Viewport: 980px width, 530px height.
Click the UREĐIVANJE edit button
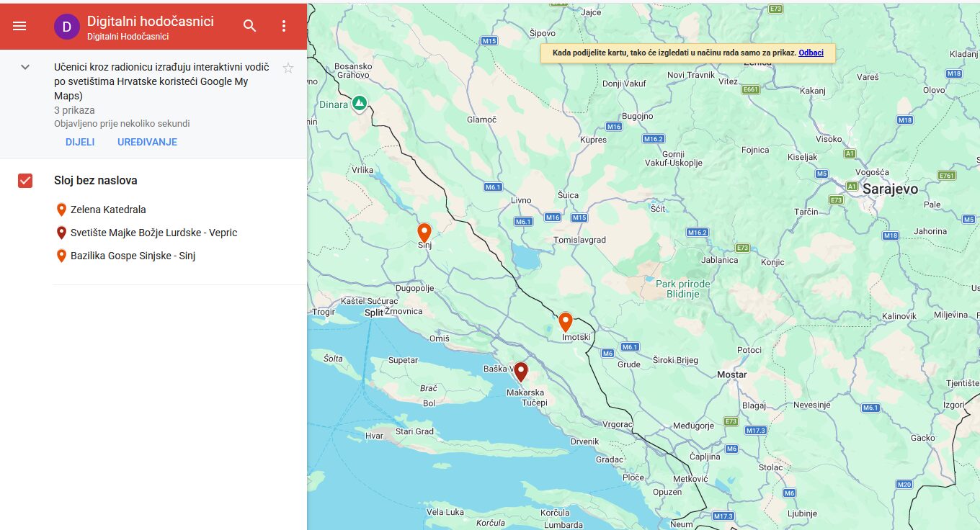coord(147,142)
